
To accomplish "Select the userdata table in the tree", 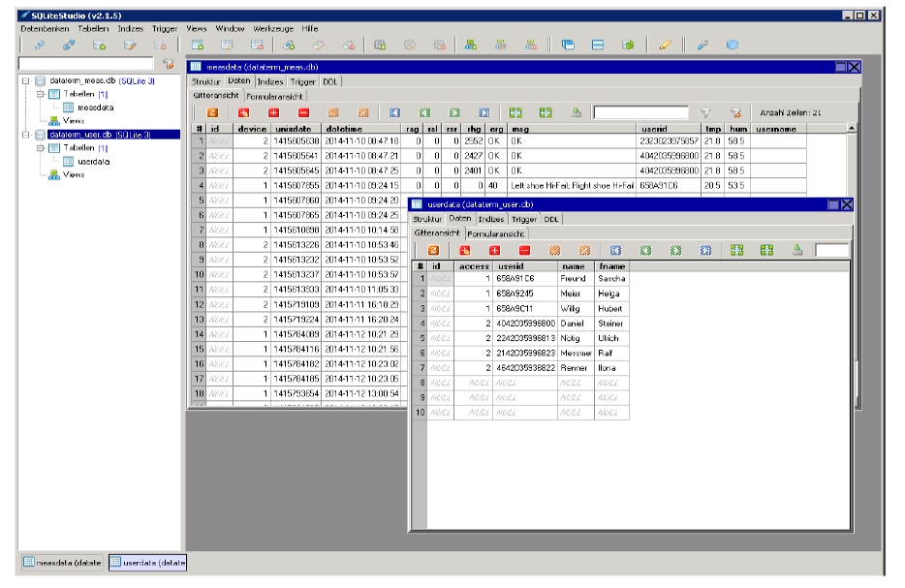I will coord(93,162).
